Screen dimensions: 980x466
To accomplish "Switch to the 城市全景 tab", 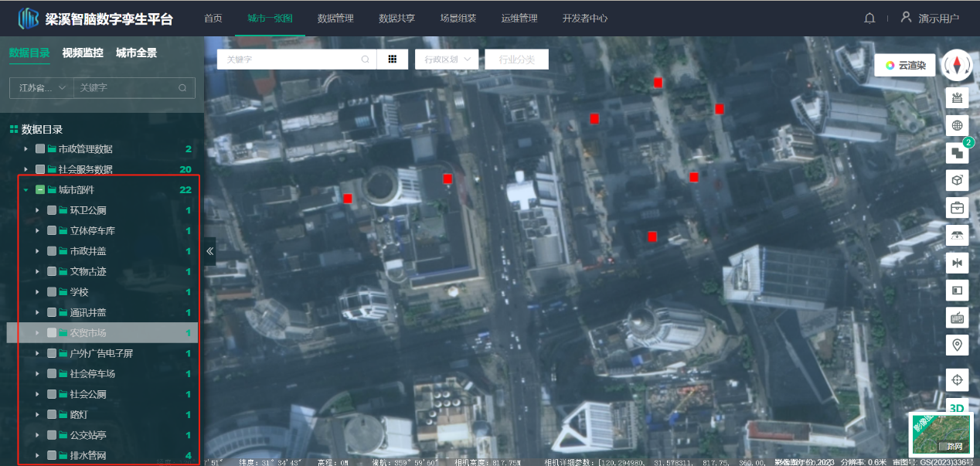I will [x=136, y=53].
